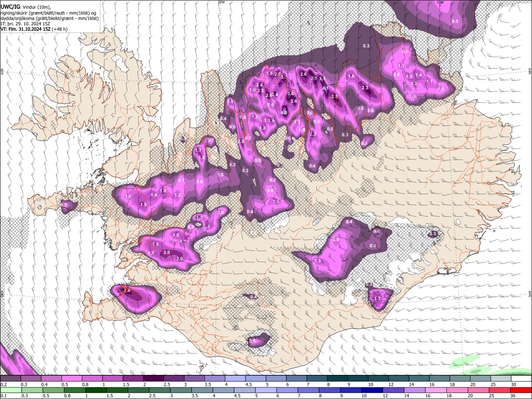Select the top legend swatch between 1 and 1.5
532x399 pixels.
pos(112,379)
